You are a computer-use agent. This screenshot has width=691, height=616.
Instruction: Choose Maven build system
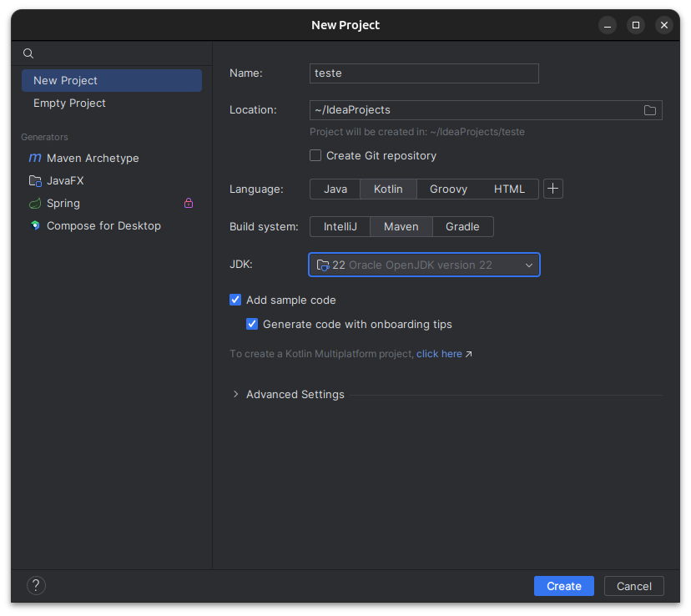click(401, 226)
